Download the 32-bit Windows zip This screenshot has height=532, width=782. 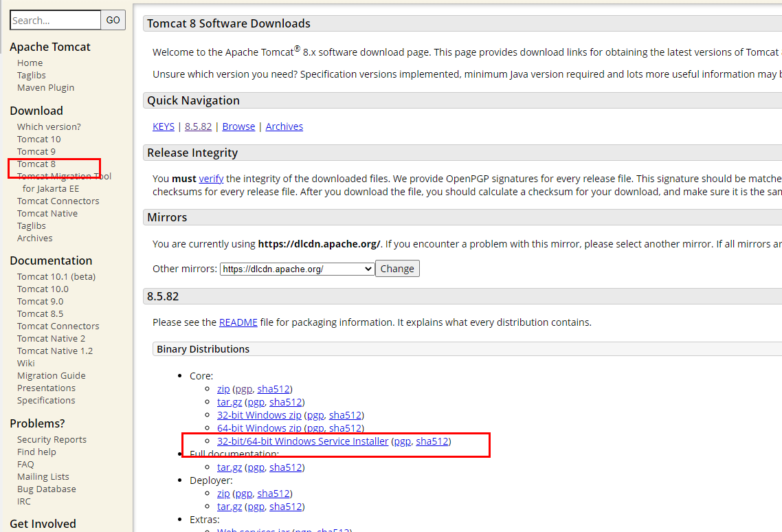(x=259, y=415)
